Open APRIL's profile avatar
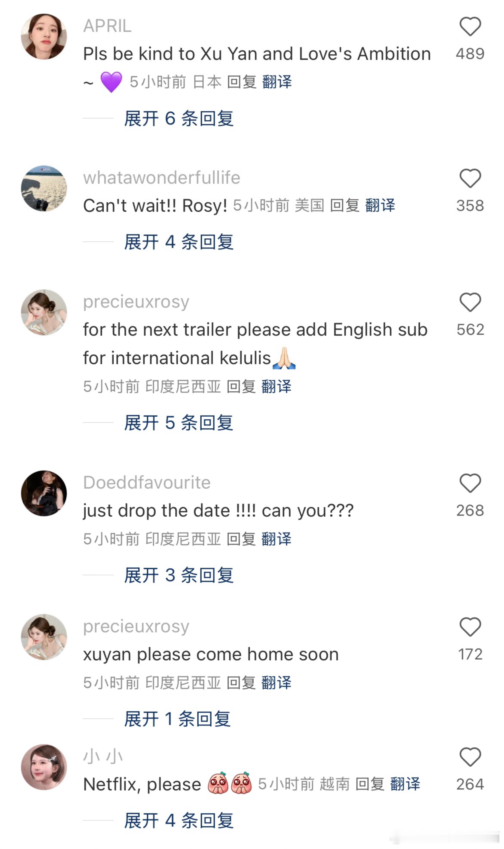Image resolution: width=504 pixels, height=849 pixels. coord(44,37)
